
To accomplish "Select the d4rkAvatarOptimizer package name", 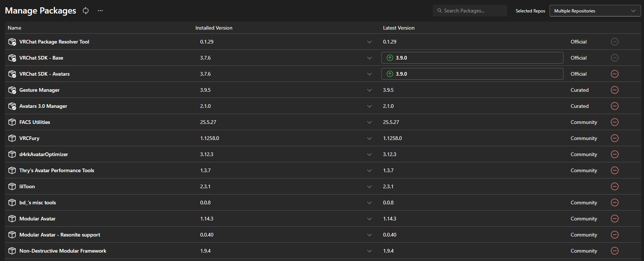I will click(44, 154).
